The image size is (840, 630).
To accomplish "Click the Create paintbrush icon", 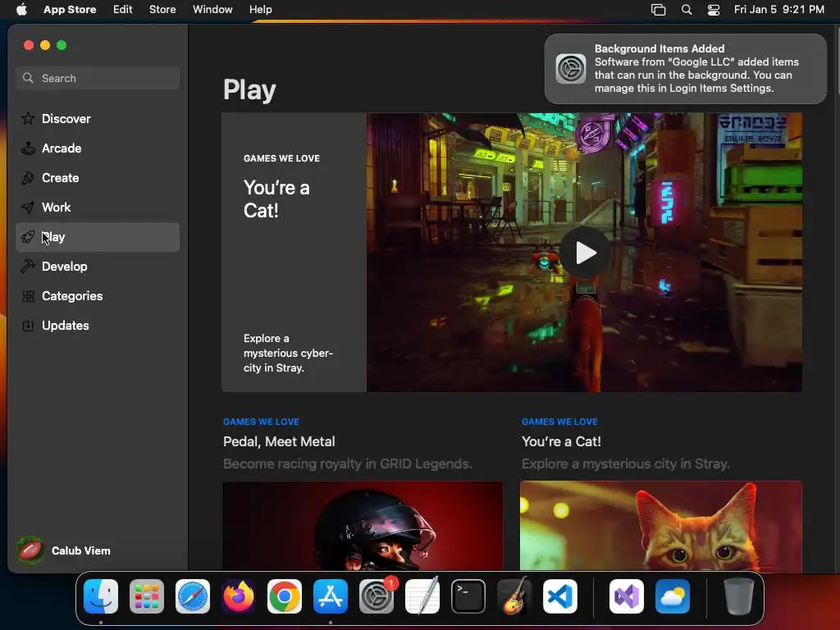I will pos(28,177).
